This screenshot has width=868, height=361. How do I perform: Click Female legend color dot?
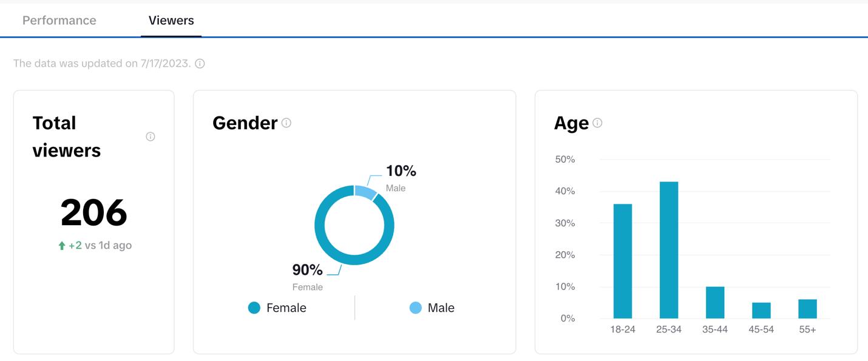click(254, 308)
